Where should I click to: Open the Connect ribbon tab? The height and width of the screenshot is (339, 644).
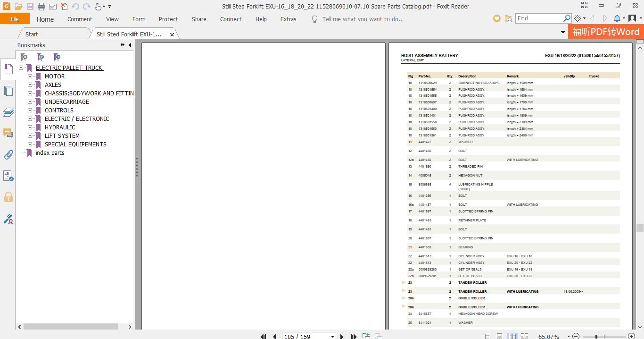pyautogui.click(x=231, y=19)
